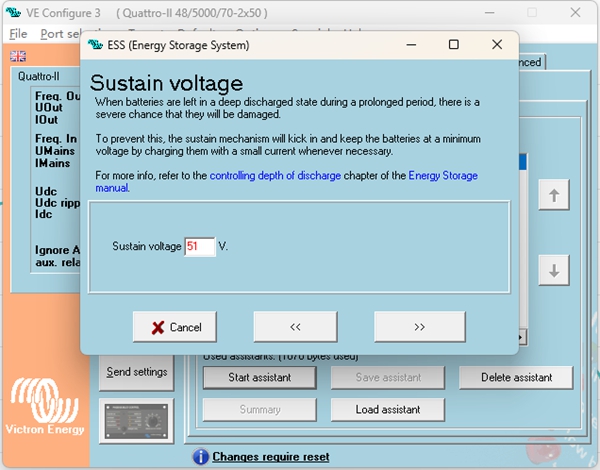600x470 pixels.
Task: Click the Victron Energy logo
Action: tap(45, 406)
